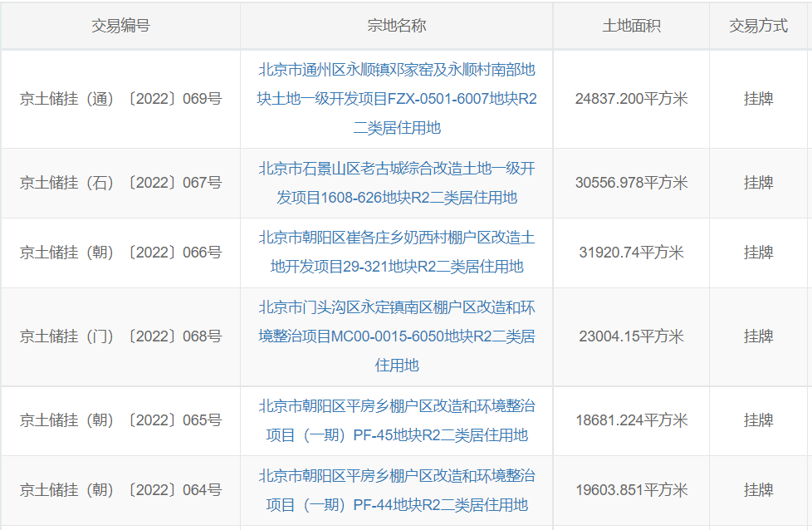
Task: Select transaction number 京土储挂(朝)[2022]066号
Action: click(120, 253)
